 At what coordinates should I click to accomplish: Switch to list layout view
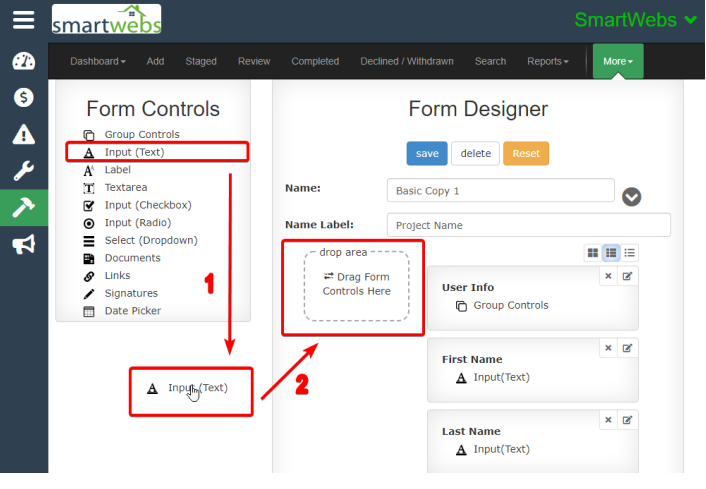tap(629, 253)
